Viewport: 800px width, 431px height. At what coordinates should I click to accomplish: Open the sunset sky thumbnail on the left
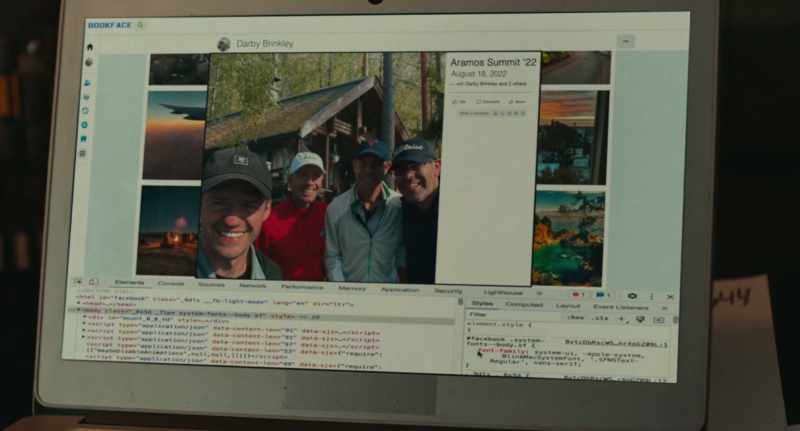(x=174, y=135)
